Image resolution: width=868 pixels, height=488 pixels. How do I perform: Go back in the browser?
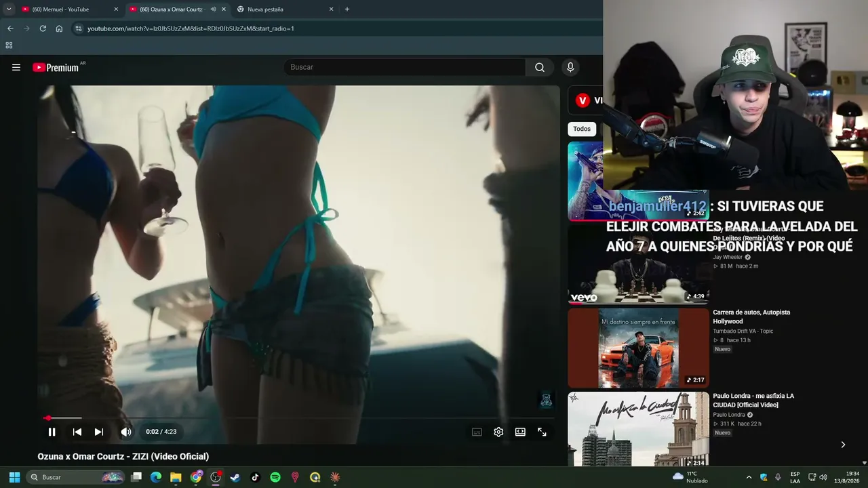pos(10,28)
